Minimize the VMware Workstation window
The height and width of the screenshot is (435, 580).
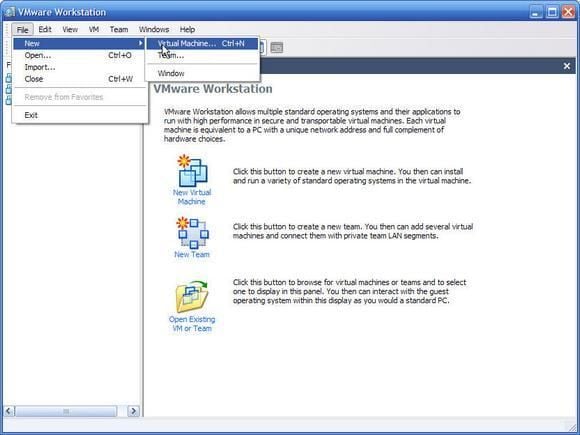point(536,12)
